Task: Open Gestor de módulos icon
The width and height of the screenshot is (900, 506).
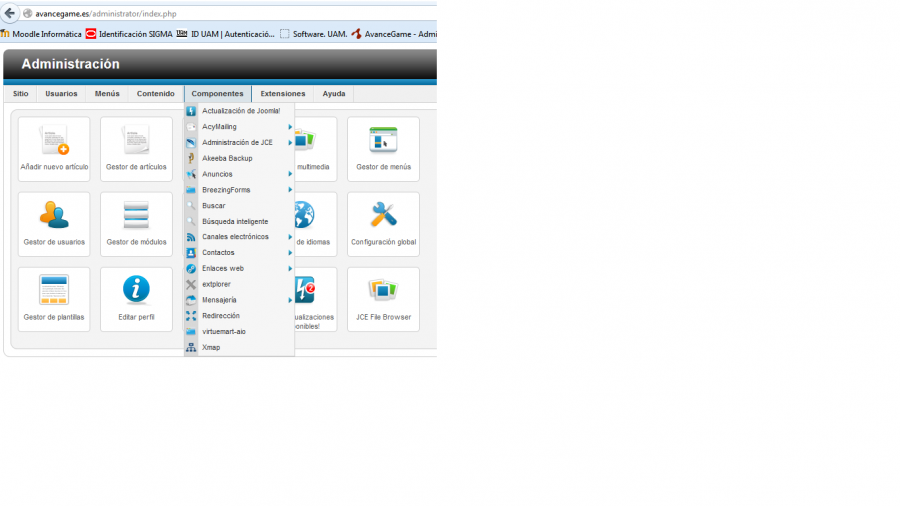Action: [x=136, y=216]
